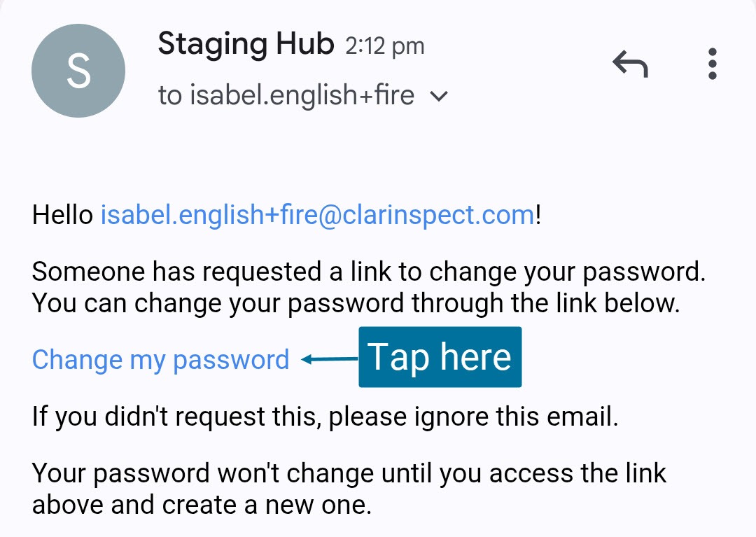Tap the Staging Hub sender name
This screenshot has width=756, height=537.
click(x=246, y=44)
